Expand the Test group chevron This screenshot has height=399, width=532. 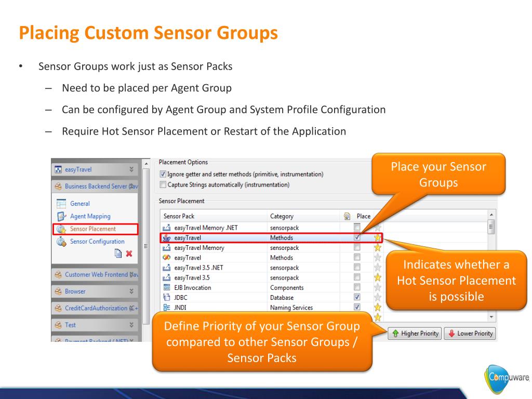(x=131, y=325)
